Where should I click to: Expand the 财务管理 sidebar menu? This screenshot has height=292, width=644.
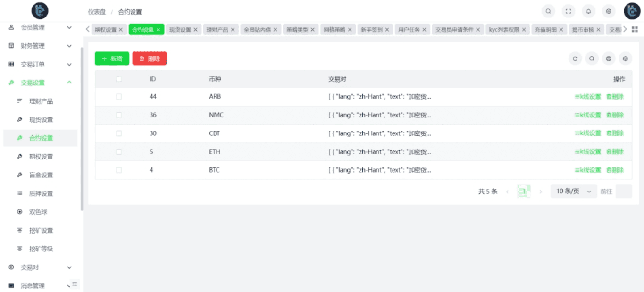(40, 46)
